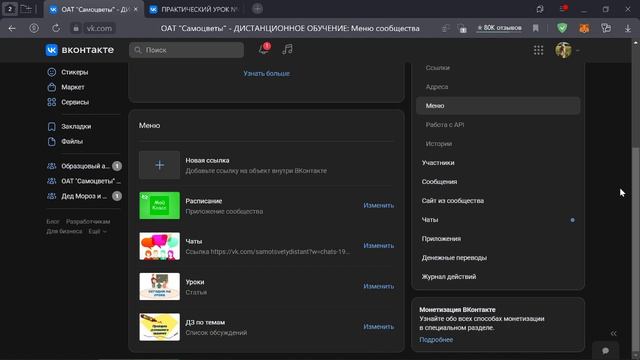Click the site lock icon
640x360 pixels.
point(76,28)
